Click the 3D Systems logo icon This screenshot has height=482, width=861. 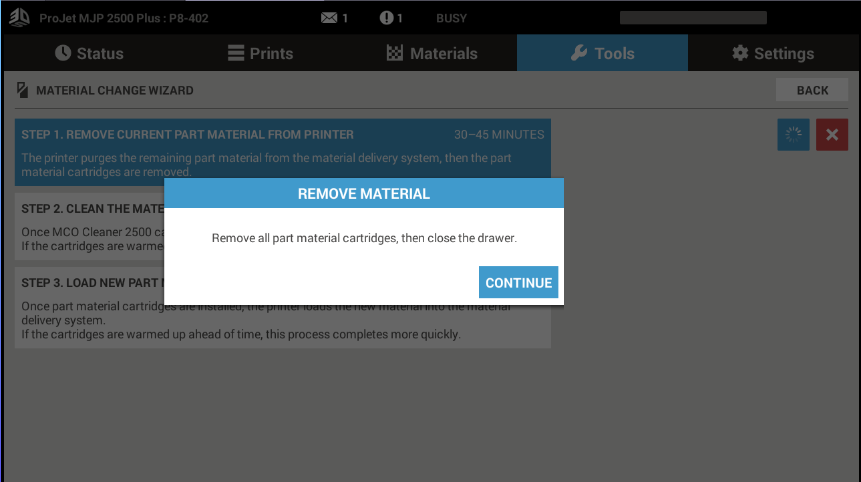click(20, 18)
